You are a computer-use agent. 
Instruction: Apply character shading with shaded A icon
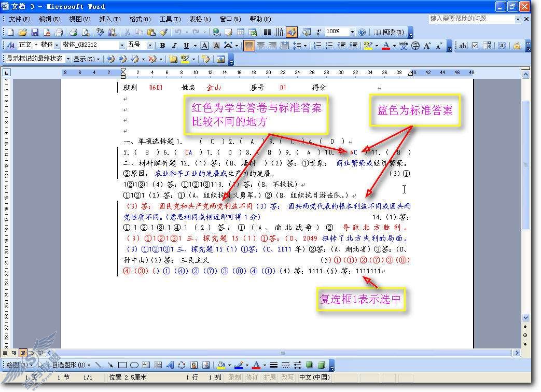pos(216,45)
